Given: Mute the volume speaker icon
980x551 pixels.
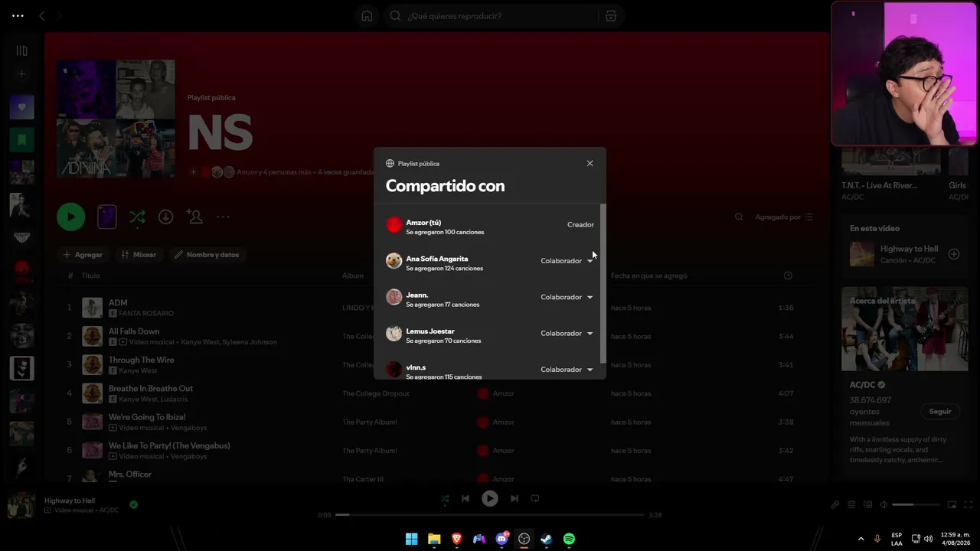Looking at the screenshot, I should coord(884,505).
